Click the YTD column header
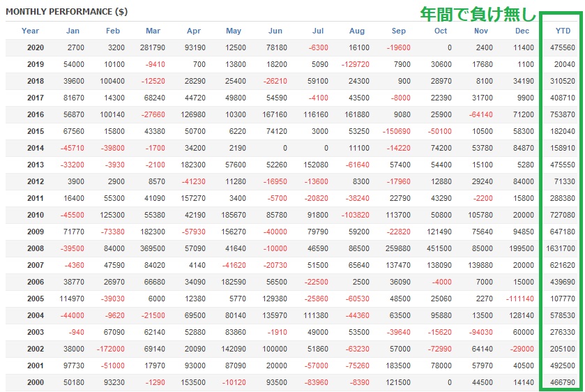Viewport: 585px width, 392px height. 563,31
